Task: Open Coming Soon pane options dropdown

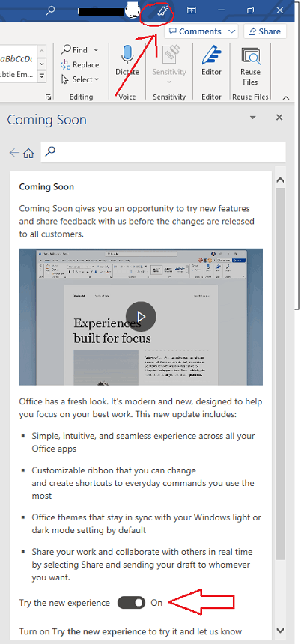Action: (253, 118)
